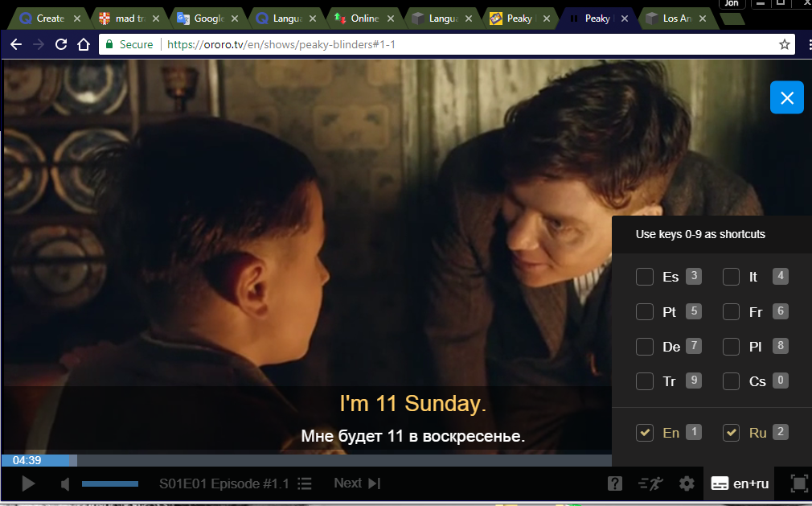
Task: Switch to the Peaky tab with yellow icon
Action: (519, 19)
